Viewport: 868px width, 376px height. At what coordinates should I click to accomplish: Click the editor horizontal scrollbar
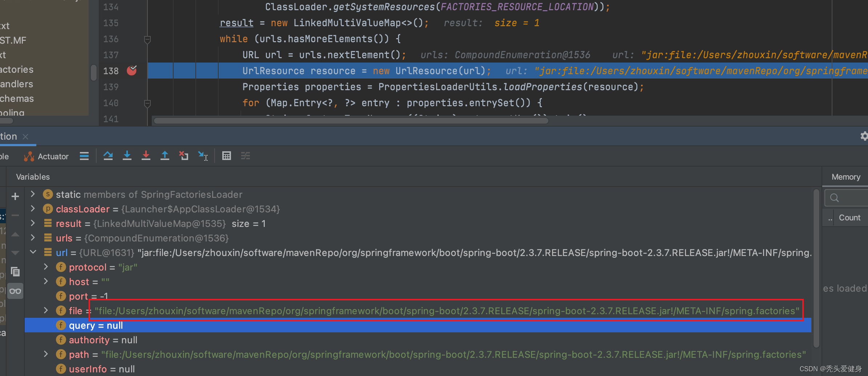[x=350, y=121]
